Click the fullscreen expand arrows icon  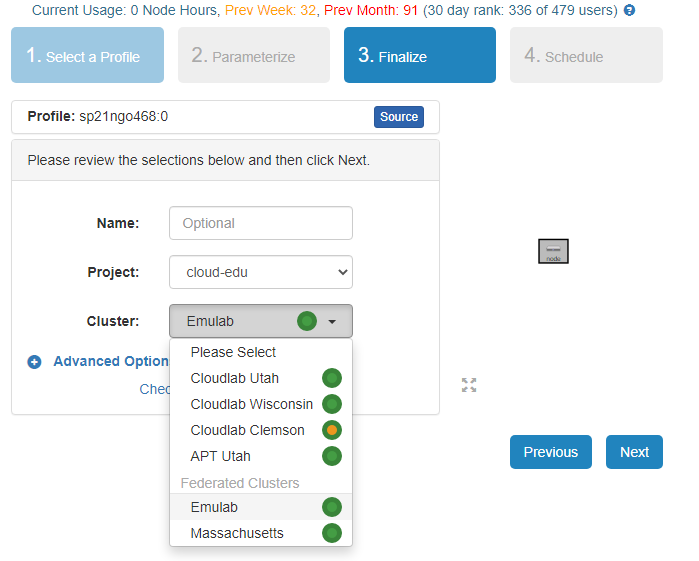[x=469, y=385]
